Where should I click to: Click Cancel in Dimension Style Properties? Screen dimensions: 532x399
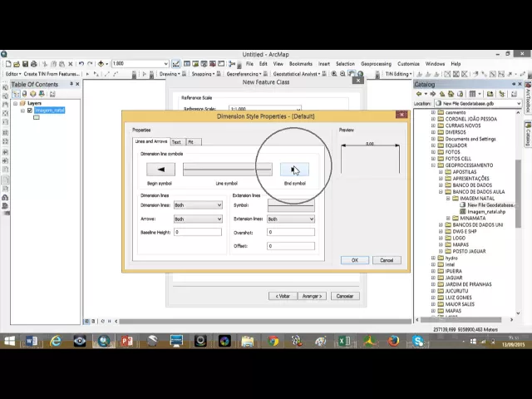(387, 260)
